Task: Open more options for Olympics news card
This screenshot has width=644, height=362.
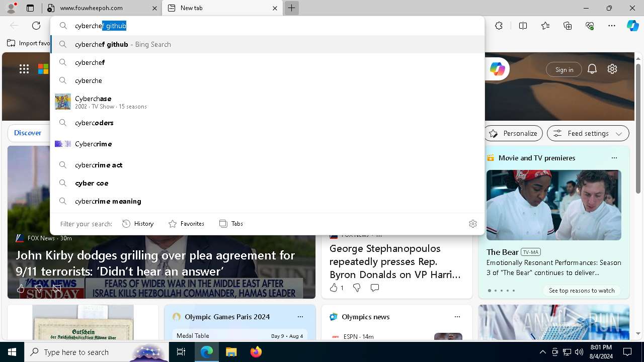Action: [x=457, y=317]
